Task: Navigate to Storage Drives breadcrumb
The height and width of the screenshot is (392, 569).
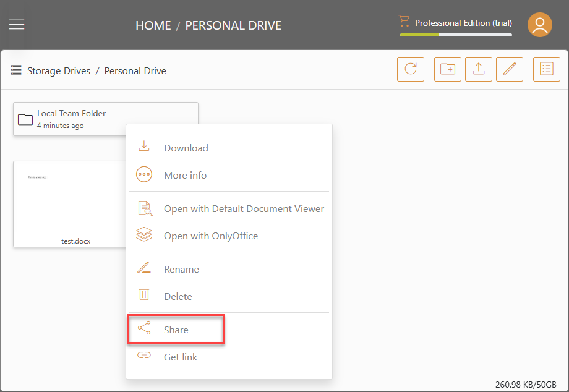Action: tap(59, 70)
